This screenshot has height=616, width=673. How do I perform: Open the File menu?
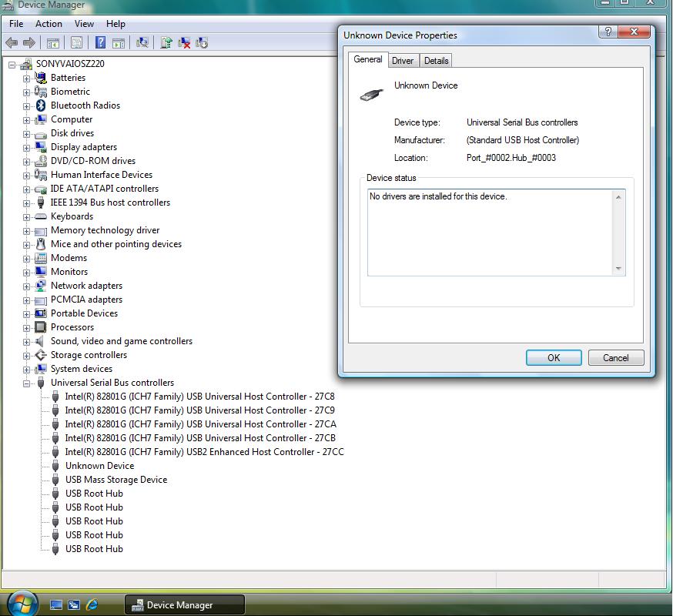coord(16,24)
